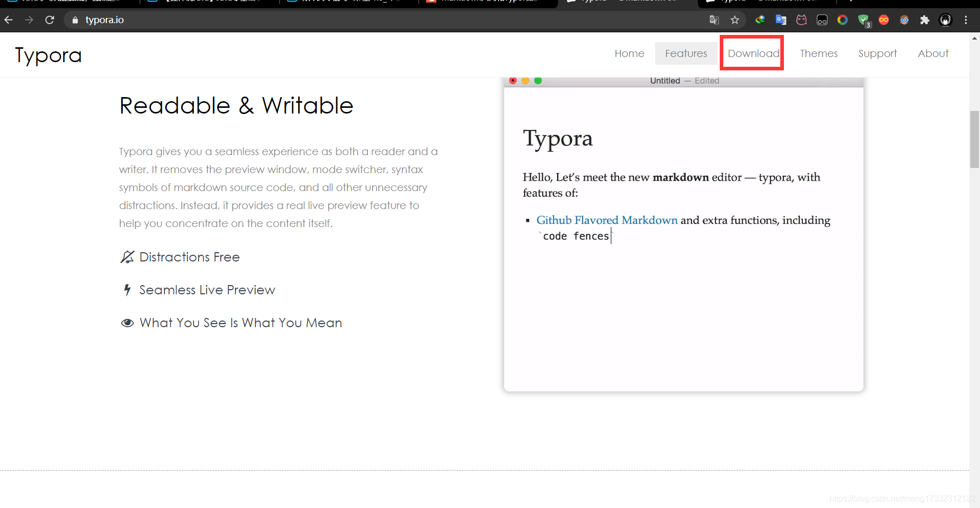Open the Extensions puzzle-piece menu
Image resolution: width=980 pixels, height=508 pixels.
(925, 20)
